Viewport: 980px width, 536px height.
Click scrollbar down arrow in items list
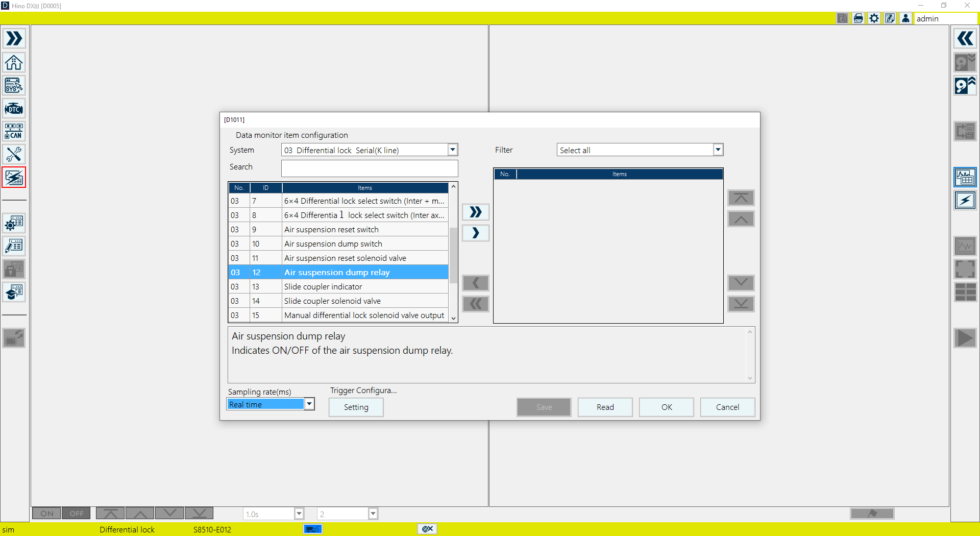click(453, 318)
